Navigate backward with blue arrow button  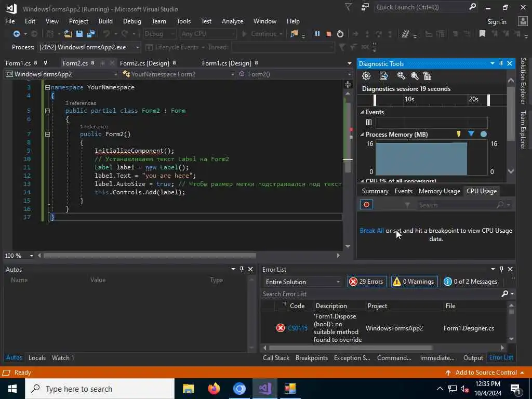point(16,34)
